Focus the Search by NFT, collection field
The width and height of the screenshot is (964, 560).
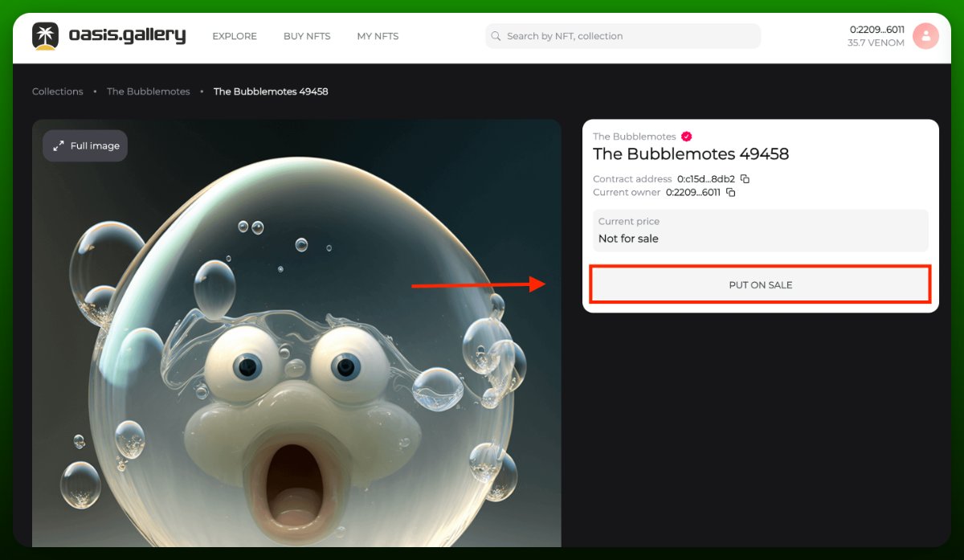pos(623,36)
